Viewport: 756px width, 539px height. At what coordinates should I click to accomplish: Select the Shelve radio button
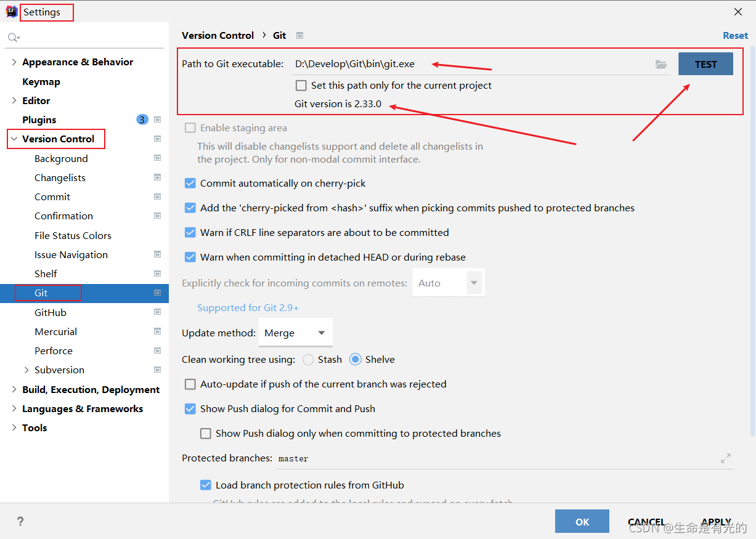pyautogui.click(x=355, y=359)
